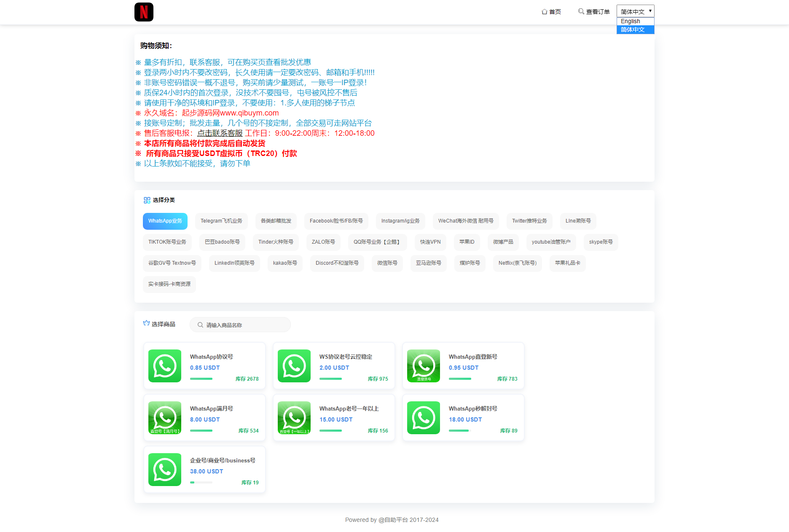Viewport: 789px width, 532px height.
Task: Open the 简体中文 language dropdown
Action: [x=636, y=11]
